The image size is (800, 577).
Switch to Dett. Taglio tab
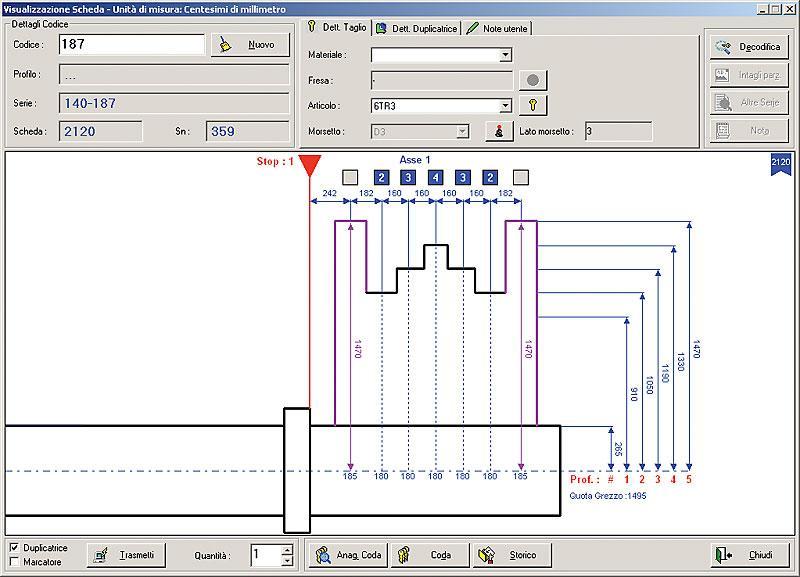(338, 28)
